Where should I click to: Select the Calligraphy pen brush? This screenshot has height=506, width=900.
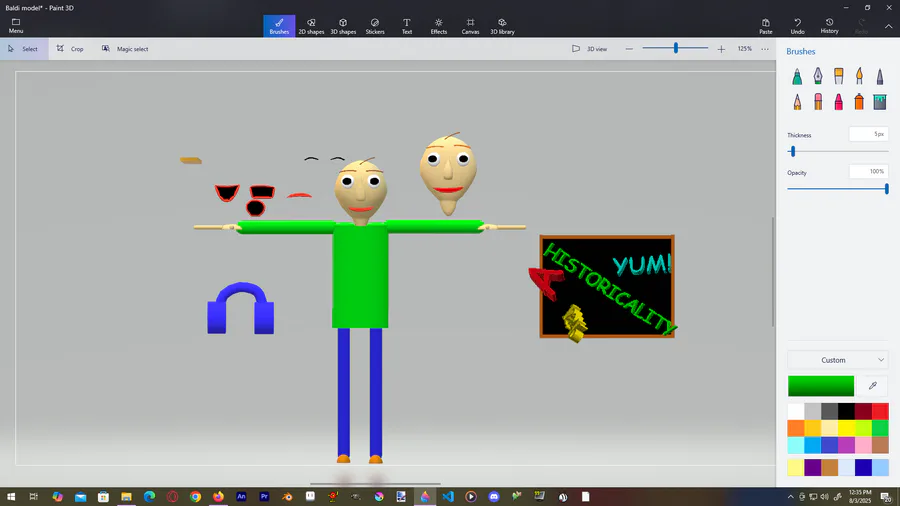click(x=818, y=76)
